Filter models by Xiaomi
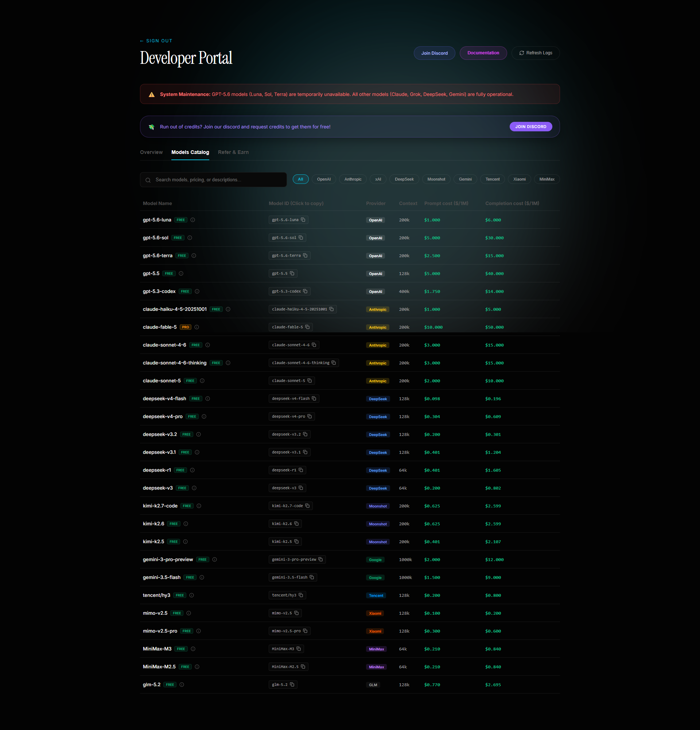The image size is (700, 730). pyautogui.click(x=520, y=179)
